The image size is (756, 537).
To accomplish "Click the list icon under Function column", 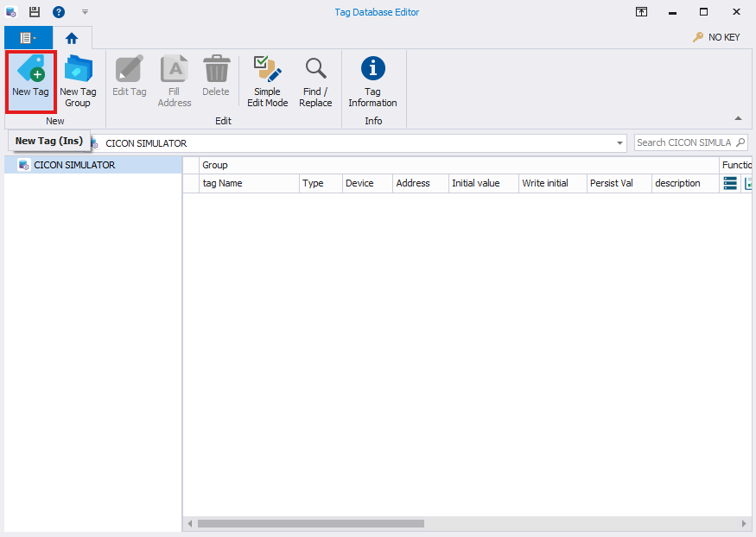I will point(730,183).
